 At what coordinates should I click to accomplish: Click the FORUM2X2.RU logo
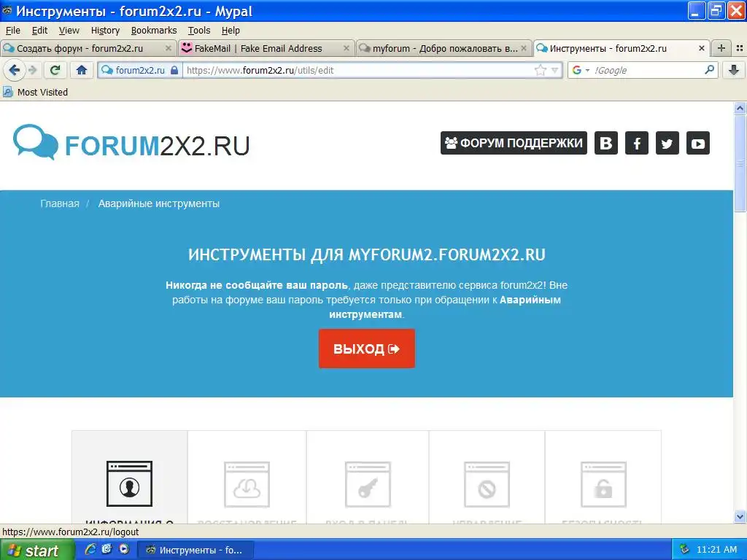pos(131,142)
